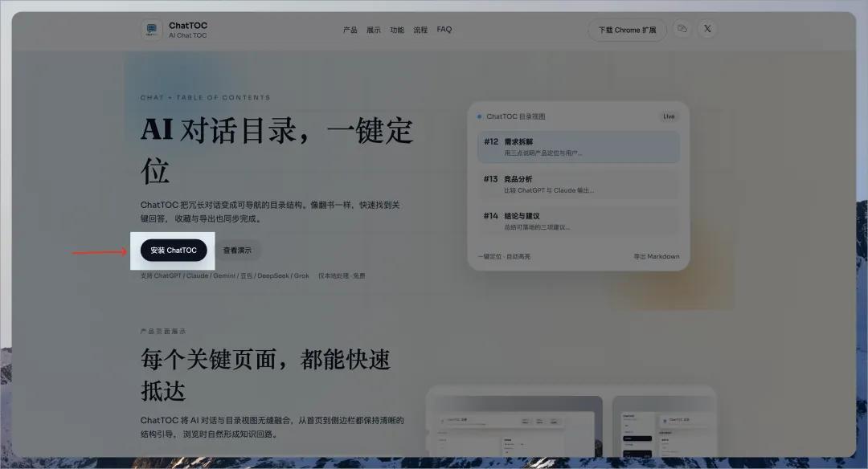Open the 产品 nav item
Viewport: 868px width, 469px height.
(x=350, y=30)
